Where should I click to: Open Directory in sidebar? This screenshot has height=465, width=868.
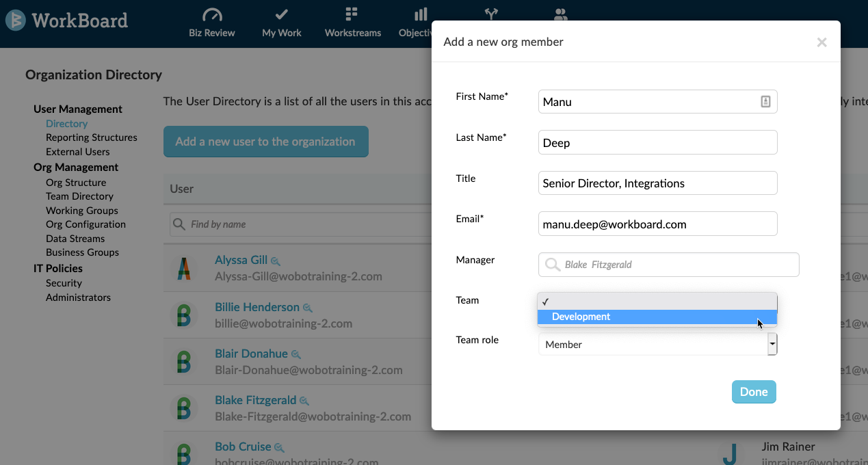(x=66, y=124)
